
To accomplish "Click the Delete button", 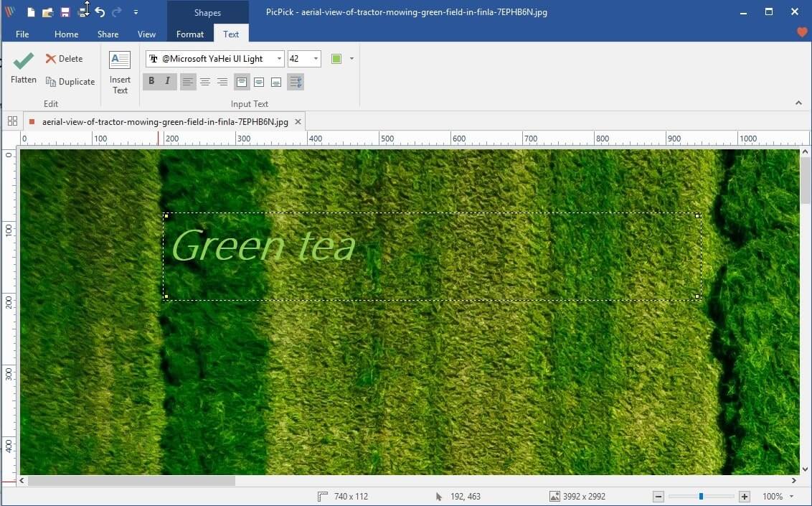I will [x=65, y=59].
